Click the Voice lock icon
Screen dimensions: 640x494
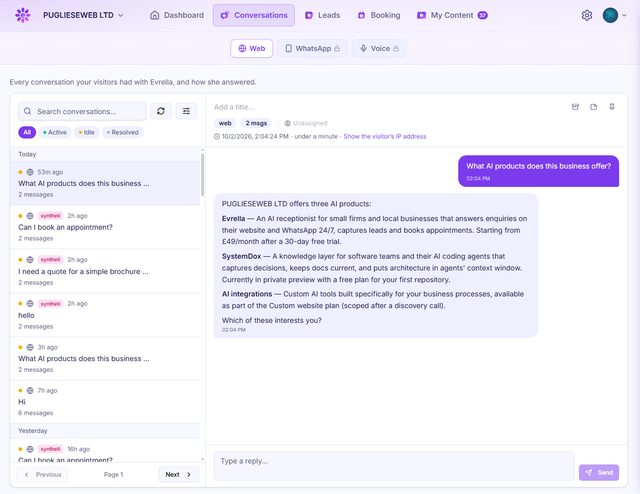coord(396,48)
